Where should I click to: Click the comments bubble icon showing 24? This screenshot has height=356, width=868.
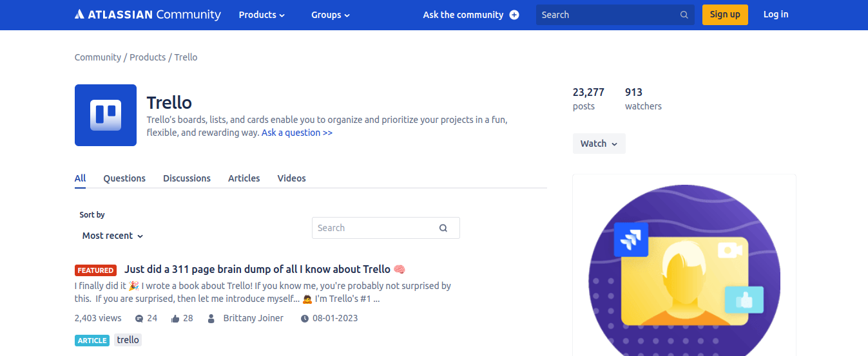[x=139, y=319]
